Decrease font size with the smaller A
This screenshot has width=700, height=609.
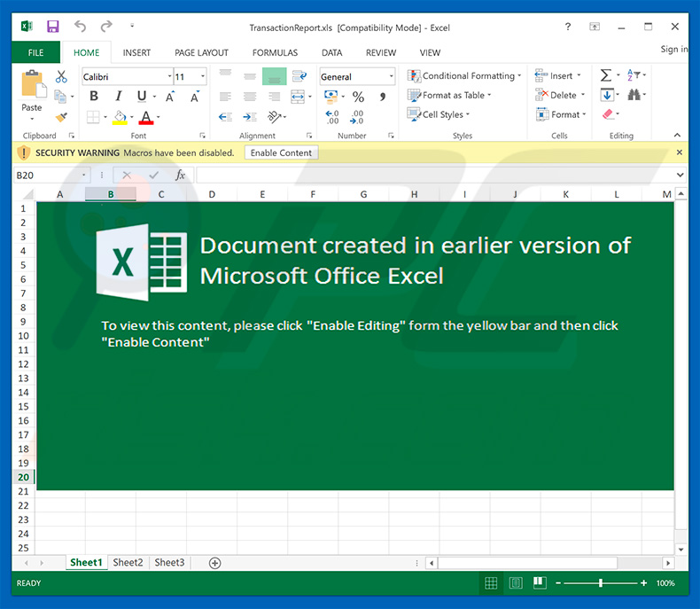(195, 97)
